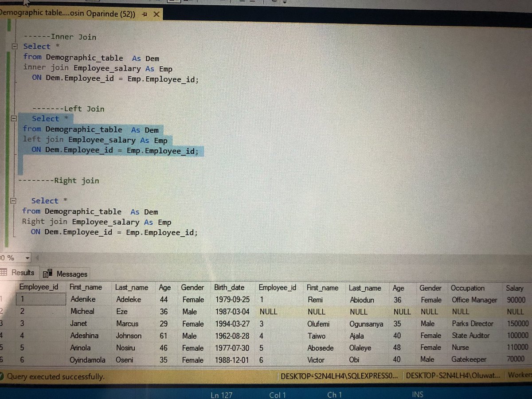Select the 1962-08-28 birth date cell
The width and height of the screenshot is (532, 399).
click(232, 336)
